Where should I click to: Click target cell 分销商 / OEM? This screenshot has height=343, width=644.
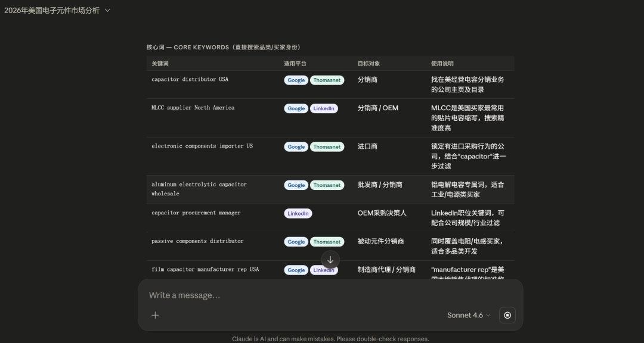click(378, 108)
